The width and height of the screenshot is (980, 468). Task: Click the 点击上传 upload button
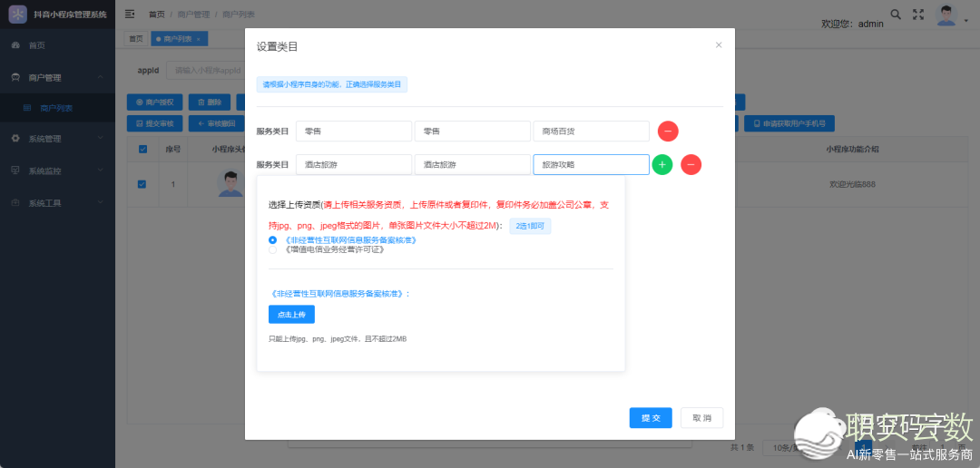click(291, 315)
